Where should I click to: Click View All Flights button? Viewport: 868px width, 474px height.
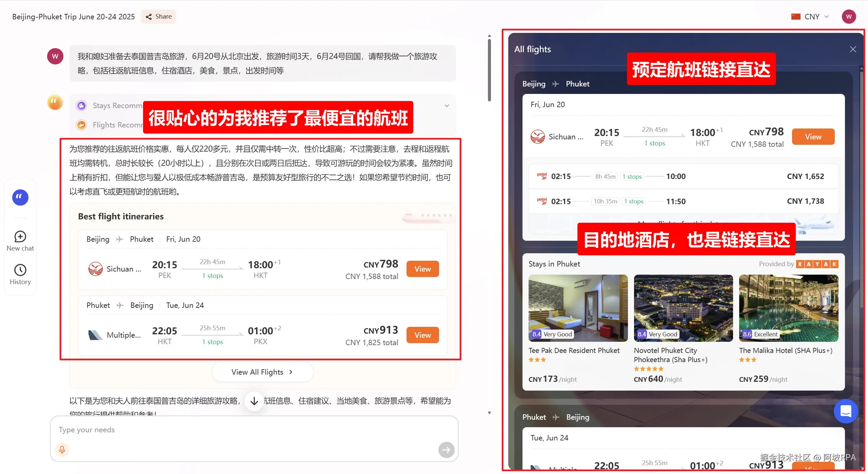coord(262,372)
